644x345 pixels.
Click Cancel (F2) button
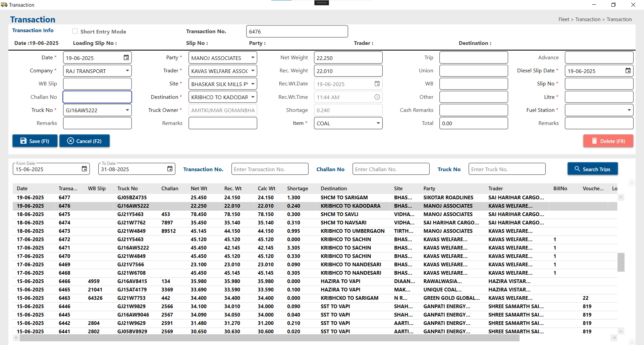pos(85,141)
